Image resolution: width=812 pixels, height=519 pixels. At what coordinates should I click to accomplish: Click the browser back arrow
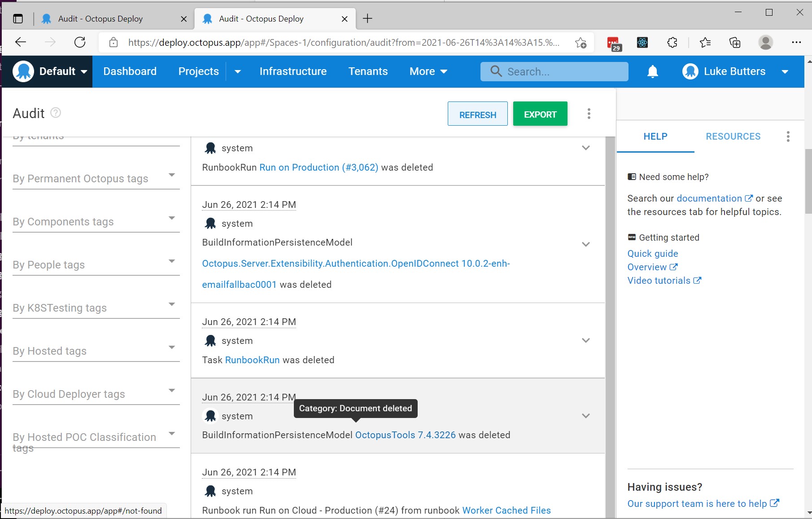tap(21, 42)
